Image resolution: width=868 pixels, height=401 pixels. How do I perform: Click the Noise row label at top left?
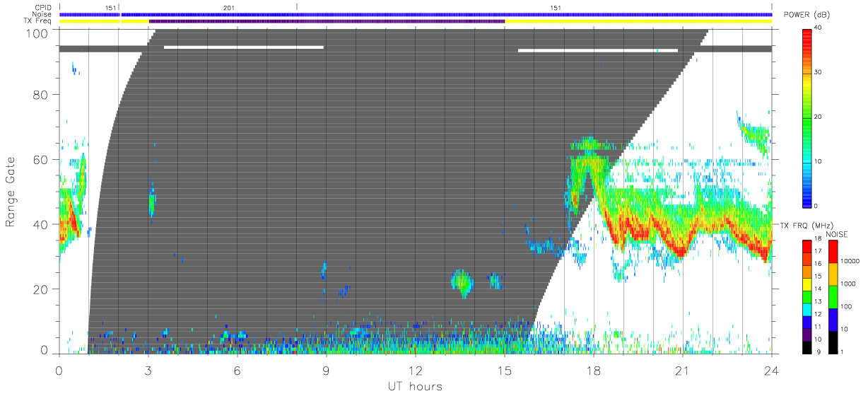tap(42, 14)
